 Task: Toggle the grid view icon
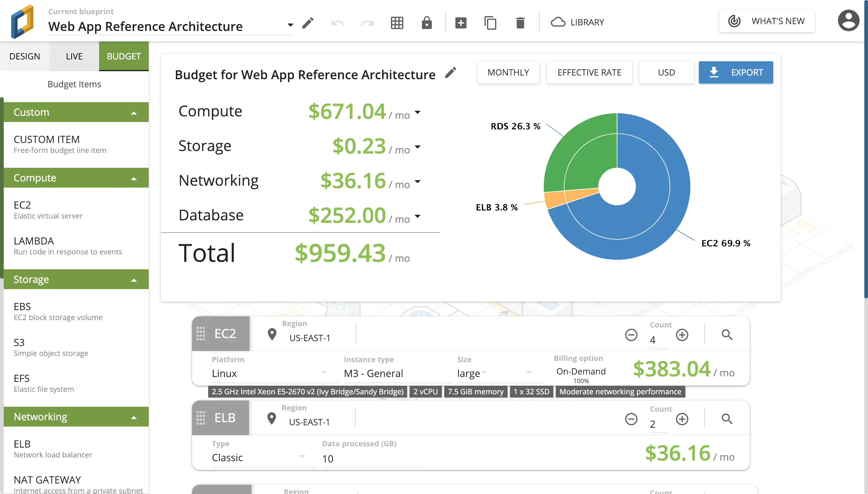(x=397, y=23)
